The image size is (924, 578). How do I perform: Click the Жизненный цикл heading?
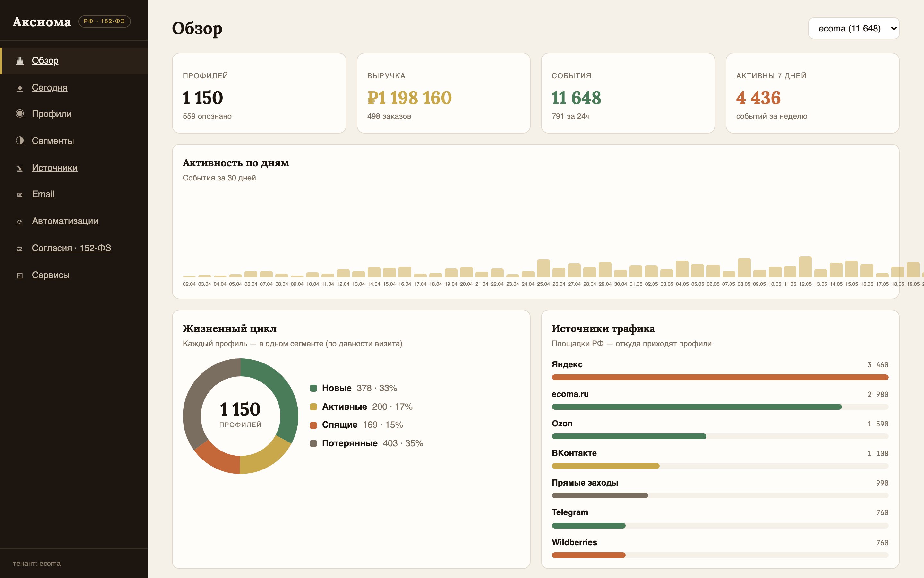coord(229,328)
